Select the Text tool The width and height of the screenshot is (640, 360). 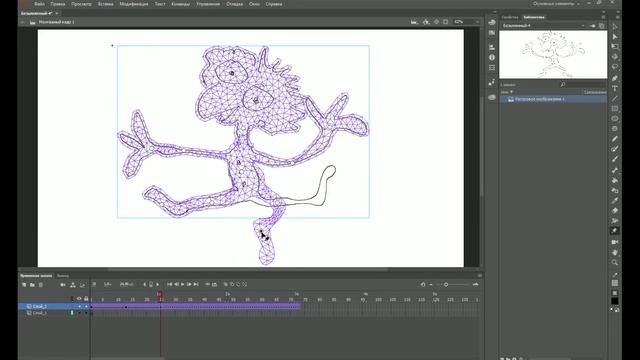(615, 88)
